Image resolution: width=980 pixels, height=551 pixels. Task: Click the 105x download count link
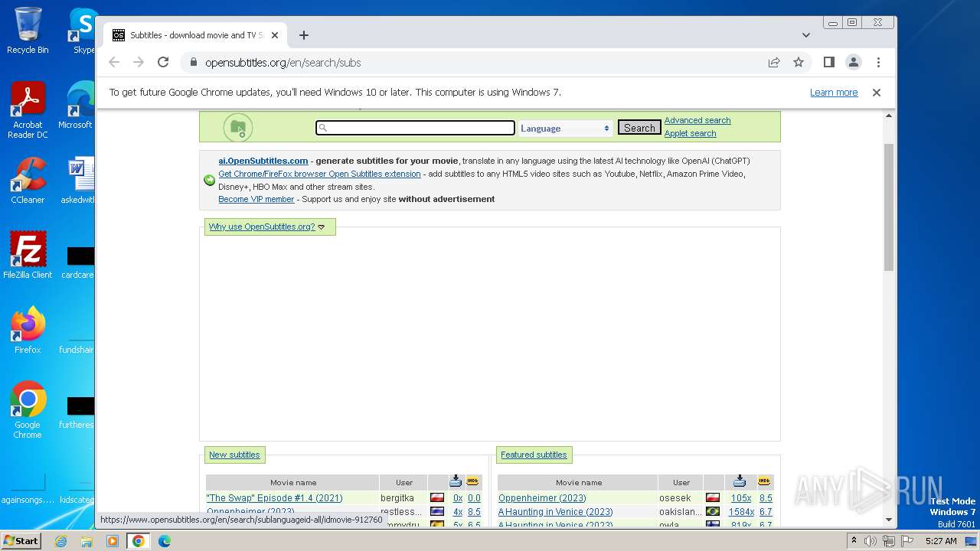point(741,498)
